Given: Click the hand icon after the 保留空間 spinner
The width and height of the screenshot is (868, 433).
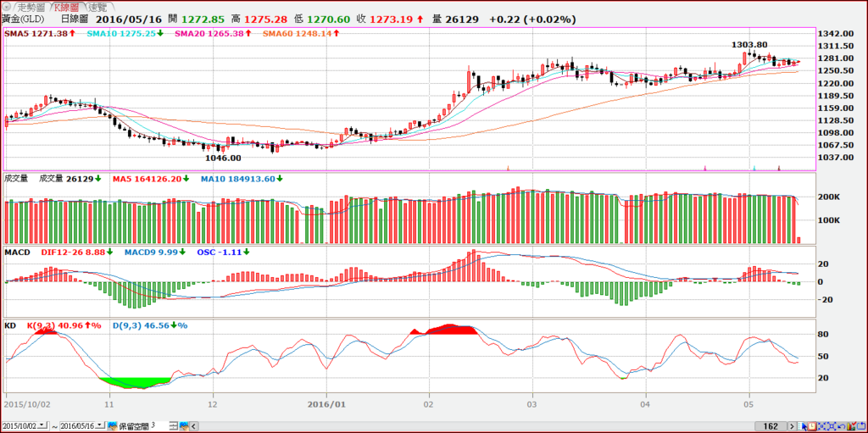Looking at the screenshot, I should tap(184, 426).
